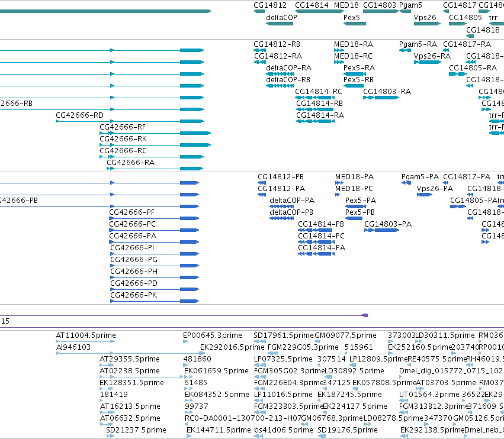
Task: Select the CG42666-PI protein label
Action: coord(132,247)
